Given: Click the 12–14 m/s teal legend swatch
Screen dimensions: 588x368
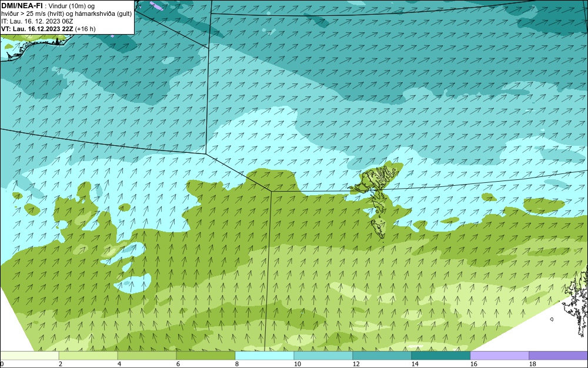Looking at the screenshot, I should 382,356.
